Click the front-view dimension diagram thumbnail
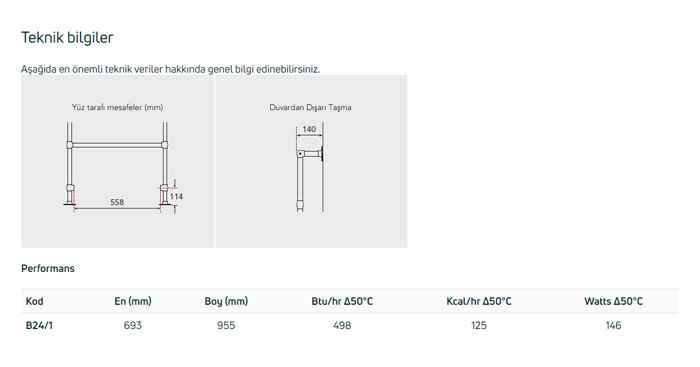Image resolution: width=700 pixels, height=367 pixels. tap(117, 161)
